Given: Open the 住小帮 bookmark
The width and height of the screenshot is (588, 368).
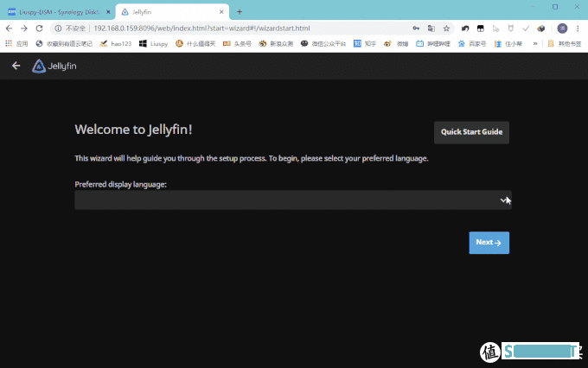Looking at the screenshot, I should point(508,43).
